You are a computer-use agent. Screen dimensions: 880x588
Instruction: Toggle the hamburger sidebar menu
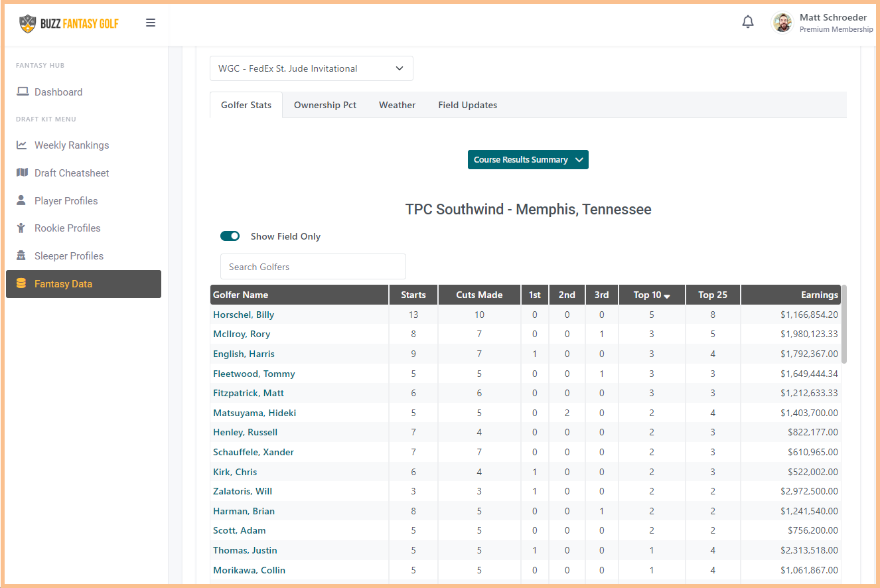pyautogui.click(x=151, y=23)
